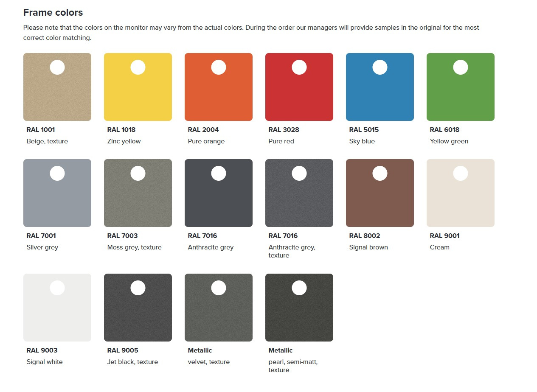Select the Pure red RAL 3028 swatch
This screenshot has height=392, width=537.
coord(299,87)
